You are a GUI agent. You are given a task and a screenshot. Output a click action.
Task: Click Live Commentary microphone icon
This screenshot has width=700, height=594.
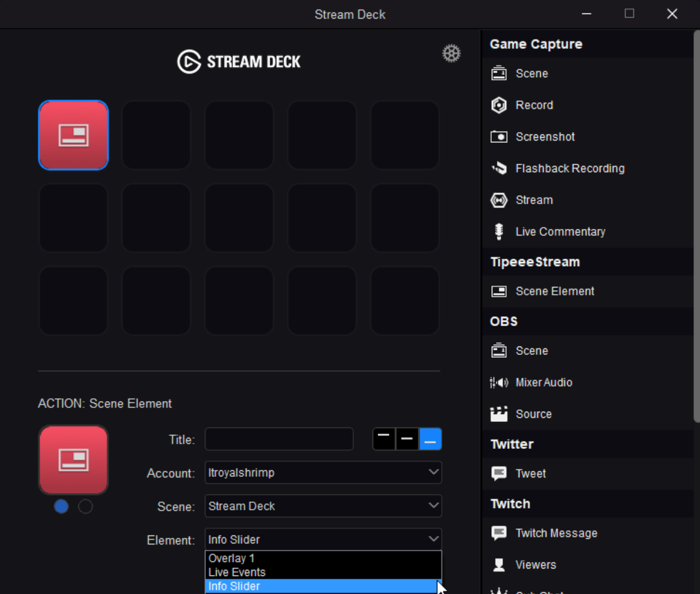[x=499, y=231]
